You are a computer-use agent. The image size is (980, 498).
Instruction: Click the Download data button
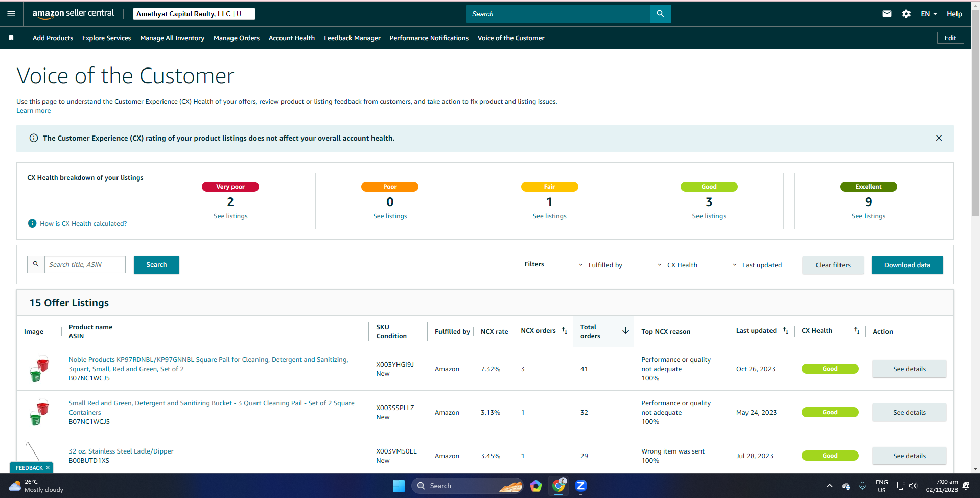tap(907, 265)
